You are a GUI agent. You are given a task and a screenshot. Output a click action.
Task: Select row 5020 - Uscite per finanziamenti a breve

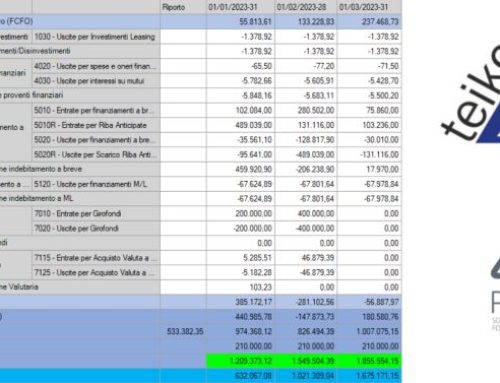(x=96, y=140)
